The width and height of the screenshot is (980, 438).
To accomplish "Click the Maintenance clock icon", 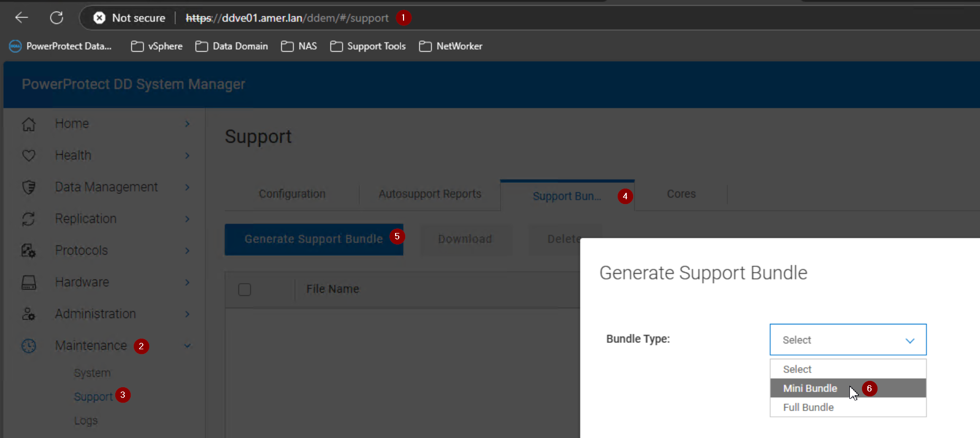I will click(x=29, y=346).
